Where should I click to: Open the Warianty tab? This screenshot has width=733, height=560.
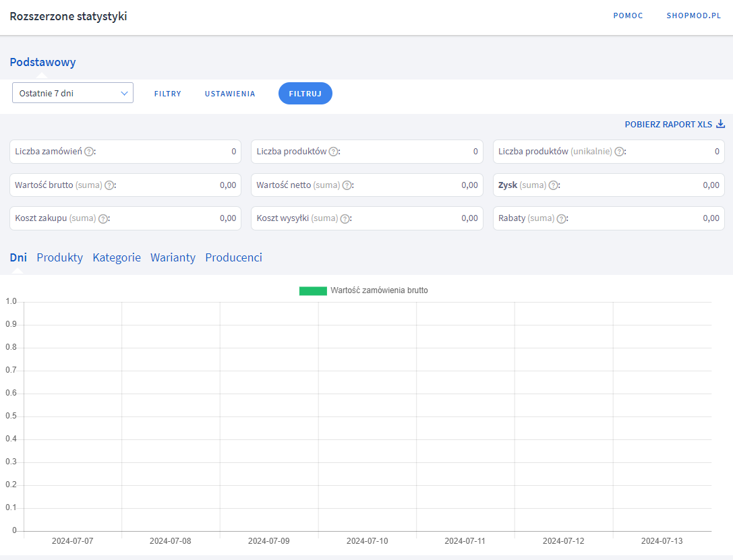(173, 257)
